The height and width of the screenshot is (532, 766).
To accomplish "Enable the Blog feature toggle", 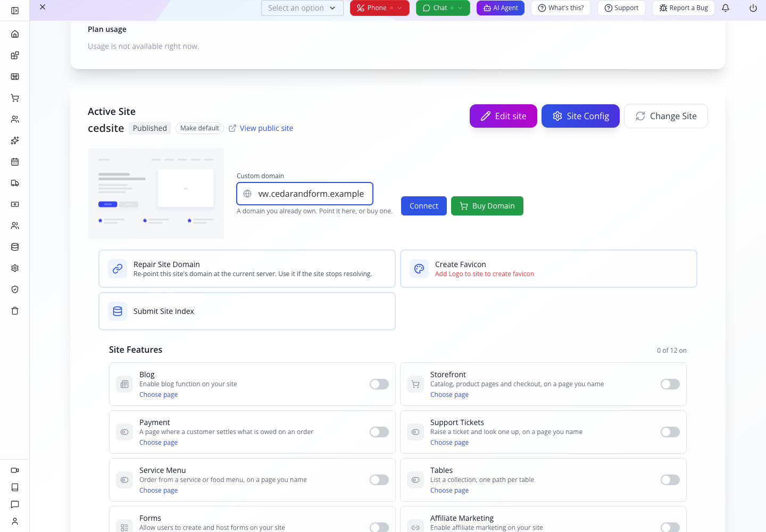I will tap(379, 384).
